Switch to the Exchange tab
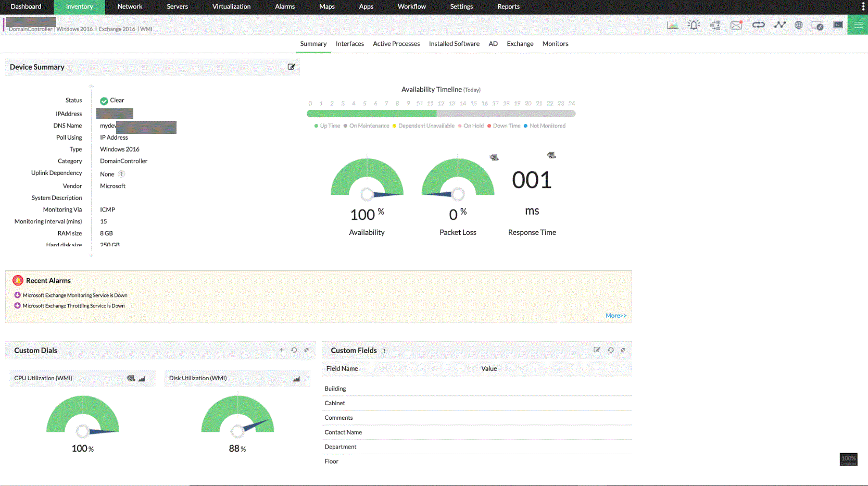The image size is (868, 486). click(520, 44)
